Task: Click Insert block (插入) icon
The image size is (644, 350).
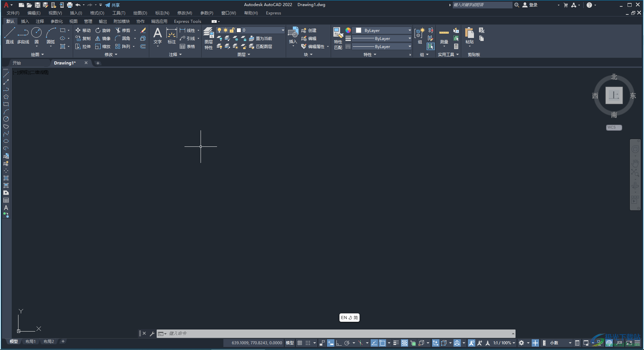Action: click(x=293, y=36)
